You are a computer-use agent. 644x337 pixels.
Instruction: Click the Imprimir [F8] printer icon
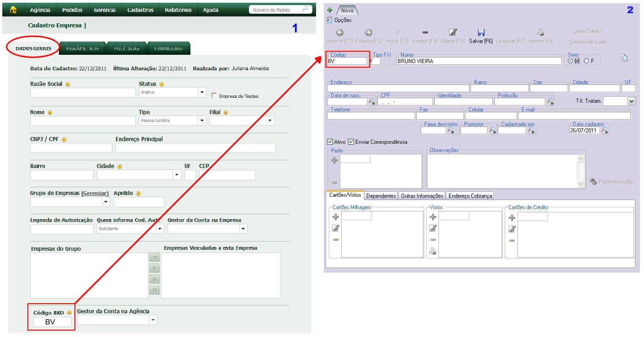[540, 32]
